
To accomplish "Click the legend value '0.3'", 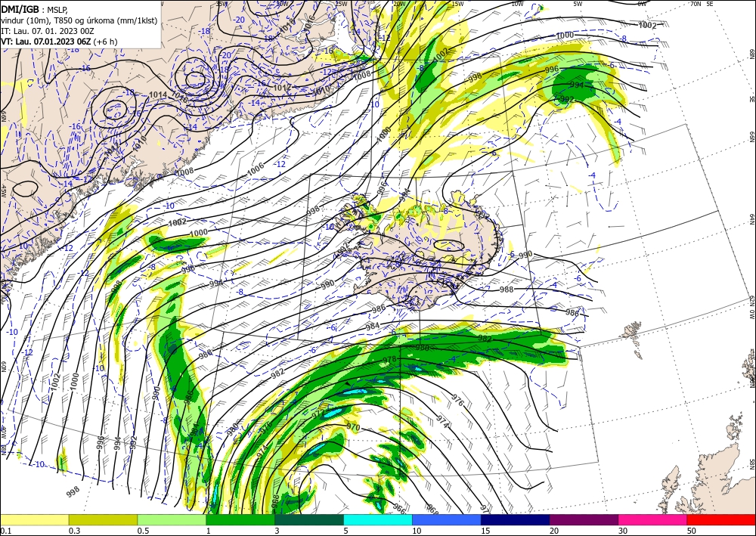I will coord(74,531).
